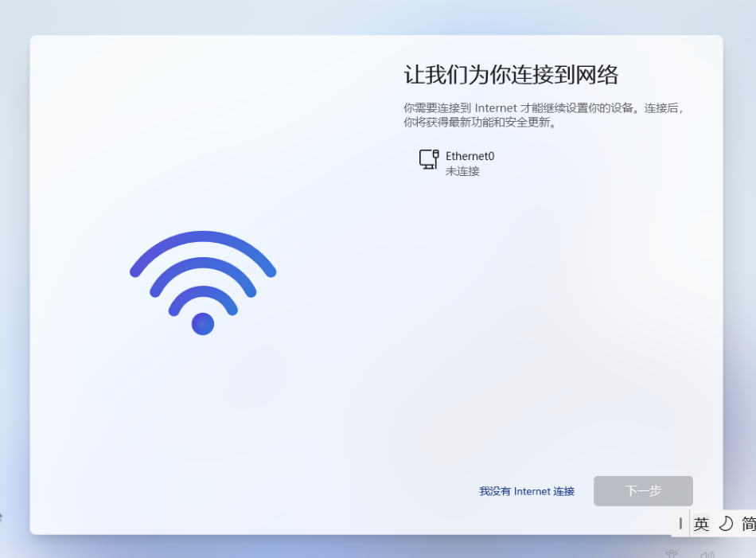
Task: Click the dot of the Wi-Fi symbol
Action: (203, 324)
